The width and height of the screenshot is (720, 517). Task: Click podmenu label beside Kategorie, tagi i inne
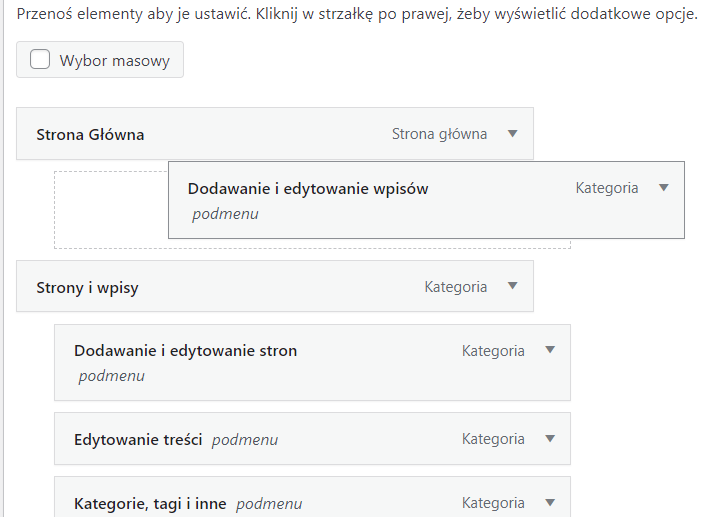[269, 503]
